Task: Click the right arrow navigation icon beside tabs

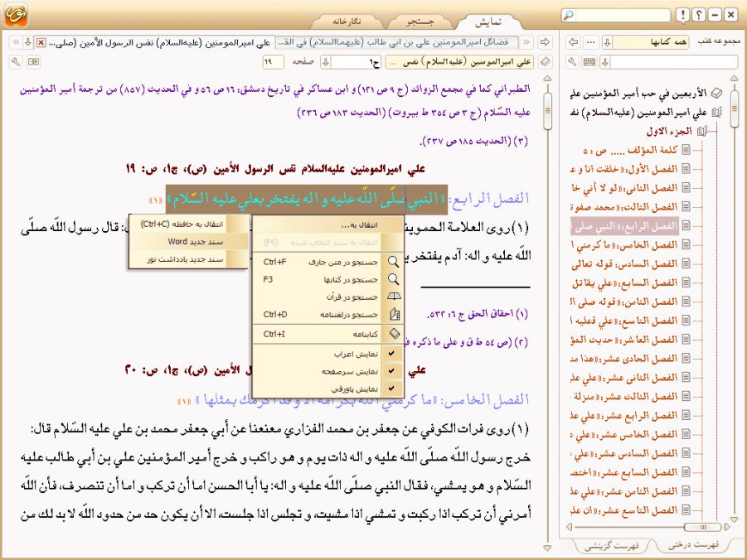Action: click(545, 42)
